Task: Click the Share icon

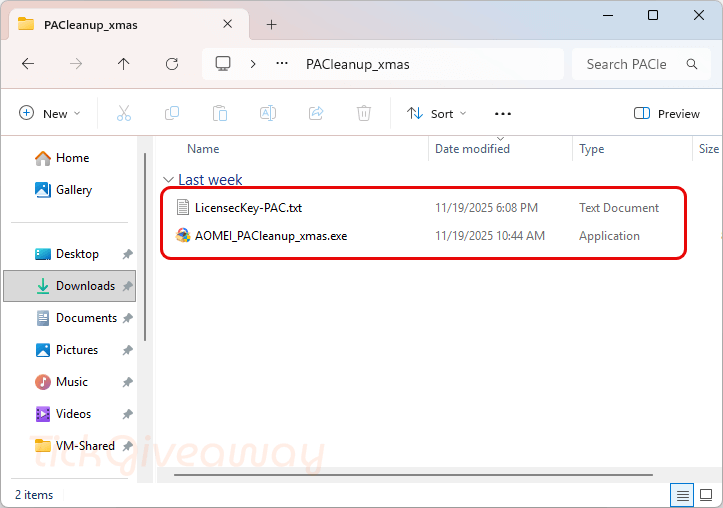Action: point(316,113)
